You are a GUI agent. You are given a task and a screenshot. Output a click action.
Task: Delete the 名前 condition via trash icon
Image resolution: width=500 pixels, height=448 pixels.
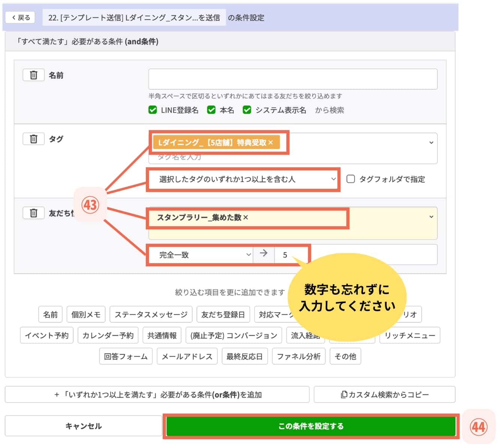point(34,75)
